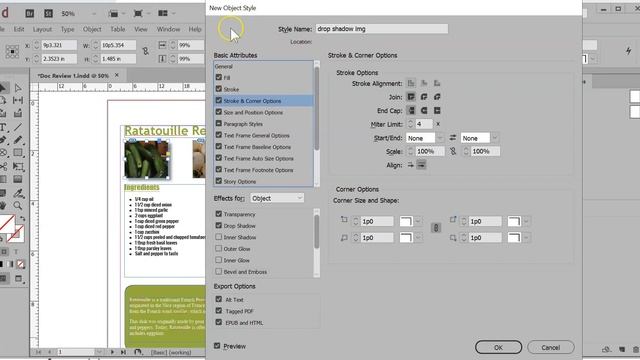Image resolution: width=640 pixels, height=360 pixels.
Task: Open the Window menu
Action: 168,29
